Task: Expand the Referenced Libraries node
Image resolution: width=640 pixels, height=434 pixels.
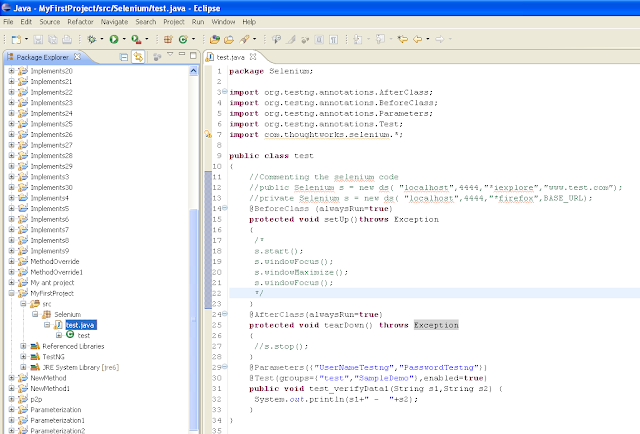Action: click(23, 346)
